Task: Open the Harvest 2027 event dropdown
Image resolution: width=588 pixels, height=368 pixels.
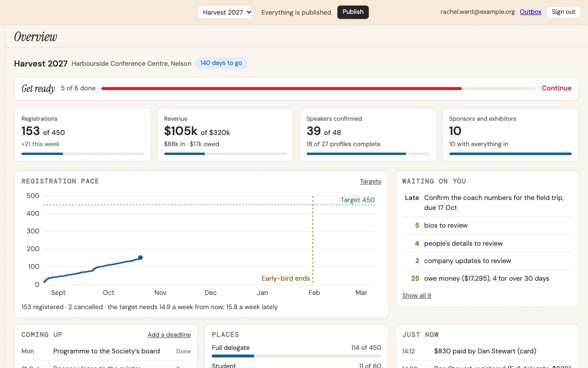Action: (x=225, y=12)
